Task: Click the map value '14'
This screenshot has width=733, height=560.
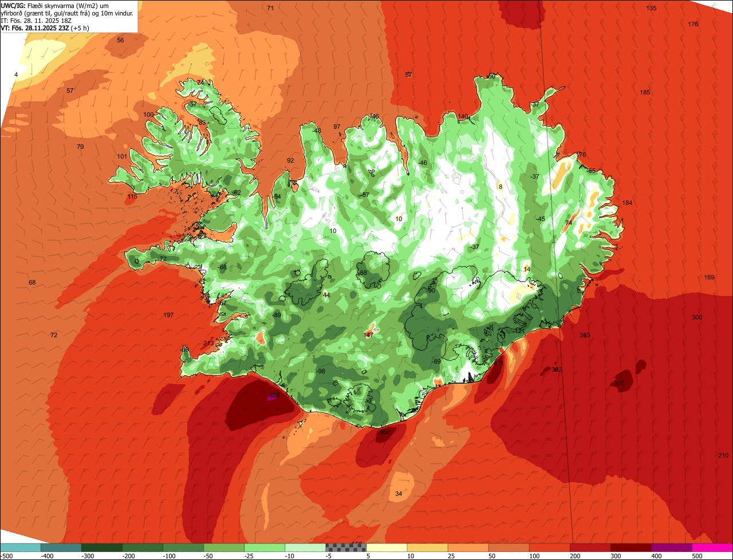Action: pos(527,269)
